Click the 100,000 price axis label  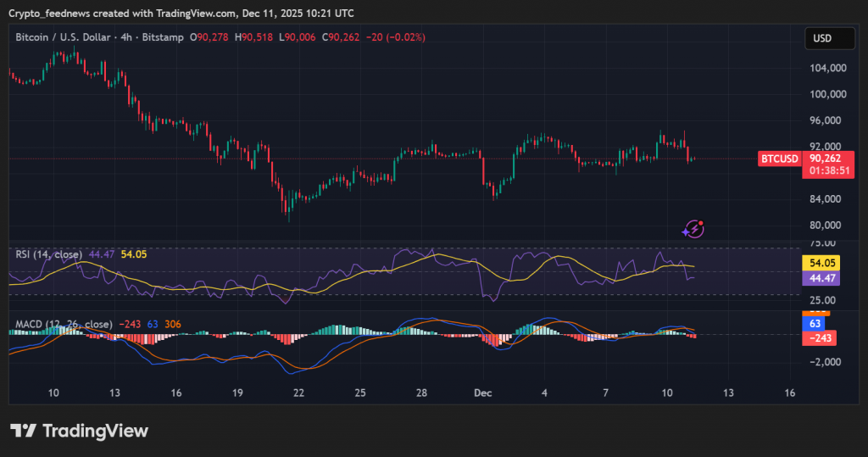click(x=827, y=94)
